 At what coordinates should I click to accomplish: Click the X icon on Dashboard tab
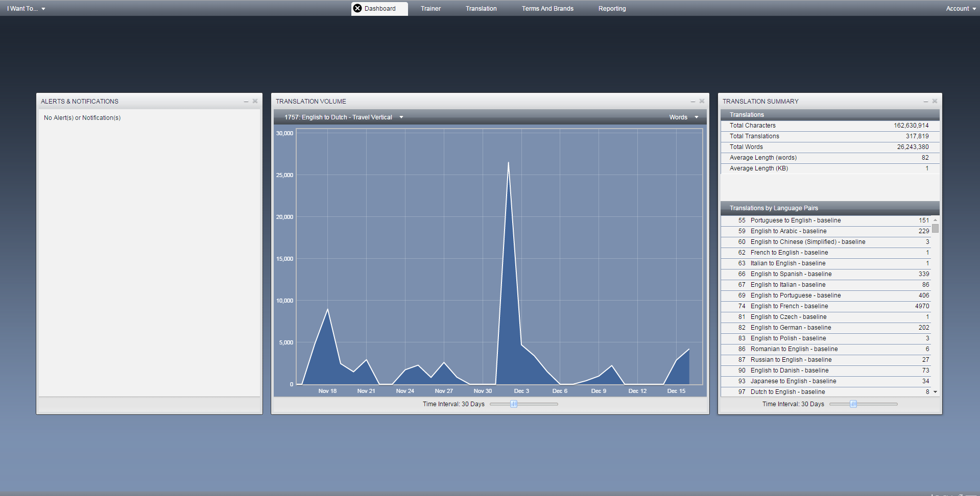[357, 8]
